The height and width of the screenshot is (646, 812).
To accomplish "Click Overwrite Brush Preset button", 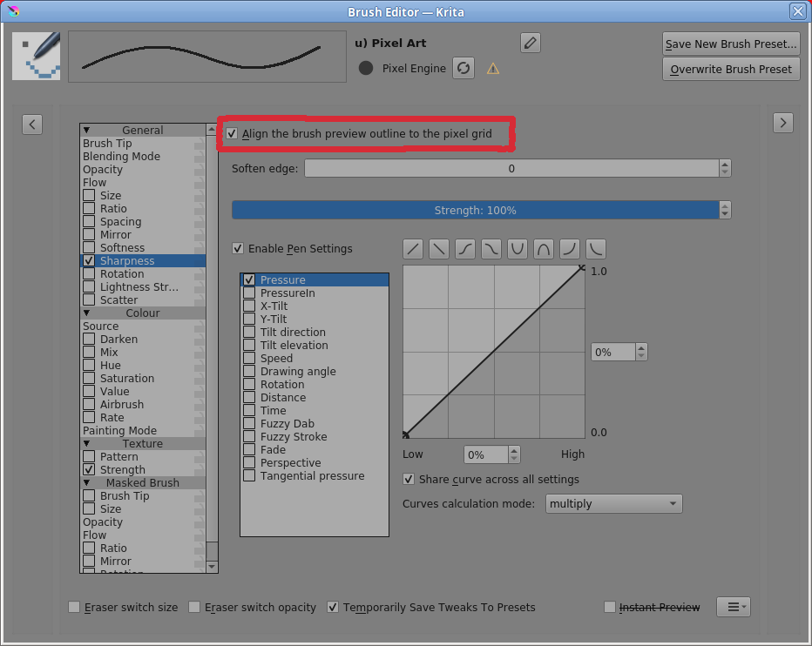I will click(x=731, y=69).
